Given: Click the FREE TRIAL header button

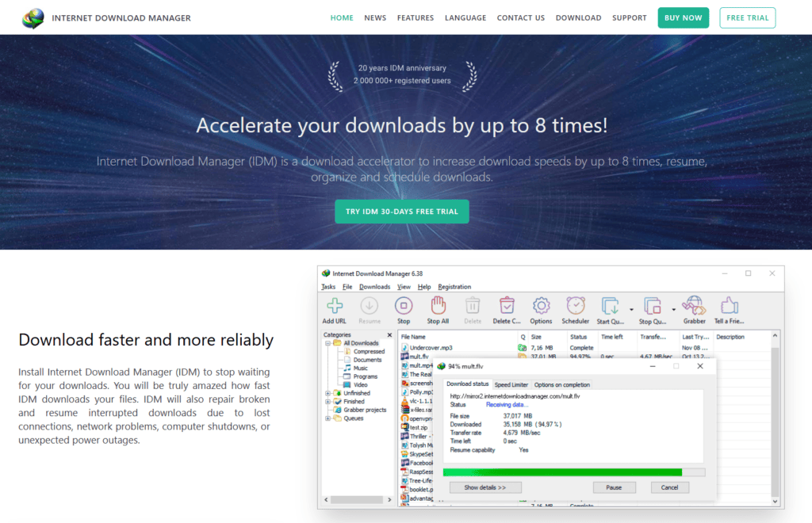Looking at the screenshot, I should 747,17.
